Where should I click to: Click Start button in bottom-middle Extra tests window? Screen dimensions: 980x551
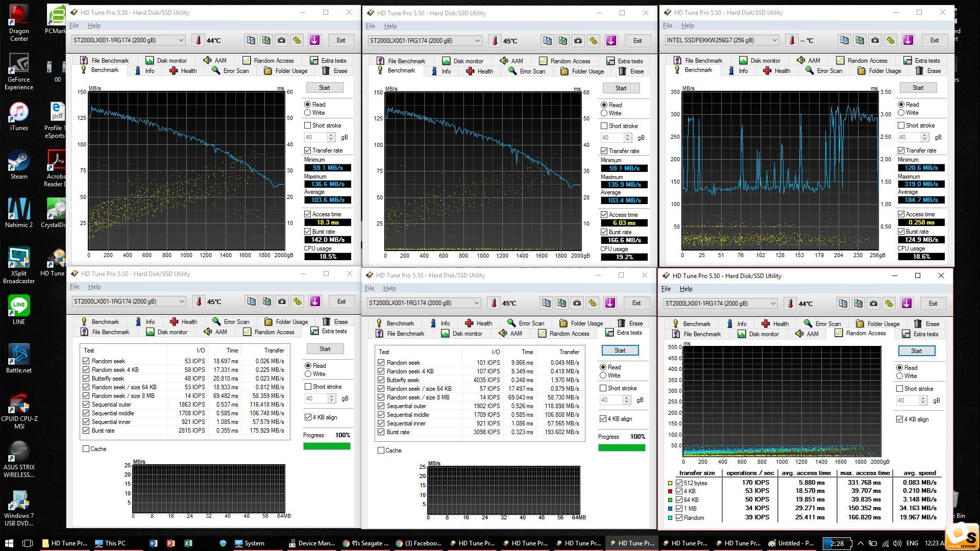620,350
